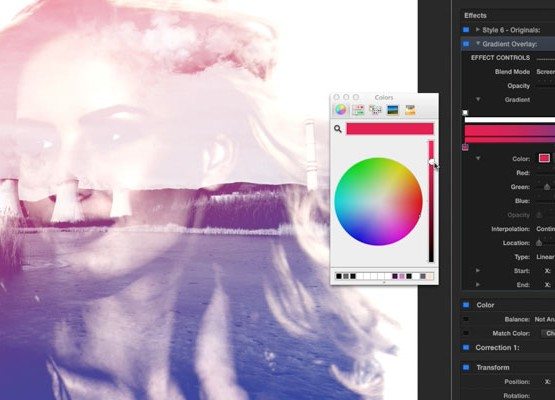This screenshot has height=400, width=555.
Task: Open the image palettes picker tab
Action: tap(393, 110)
